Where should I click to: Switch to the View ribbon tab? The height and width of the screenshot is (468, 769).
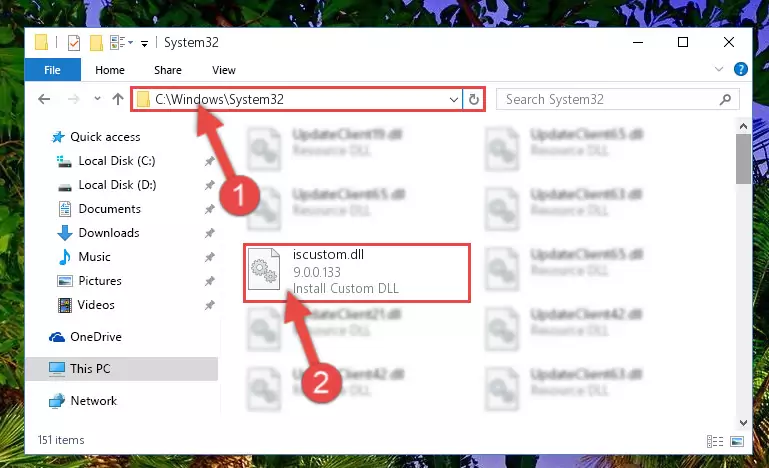pyautogui.click(x=224, y=70)
